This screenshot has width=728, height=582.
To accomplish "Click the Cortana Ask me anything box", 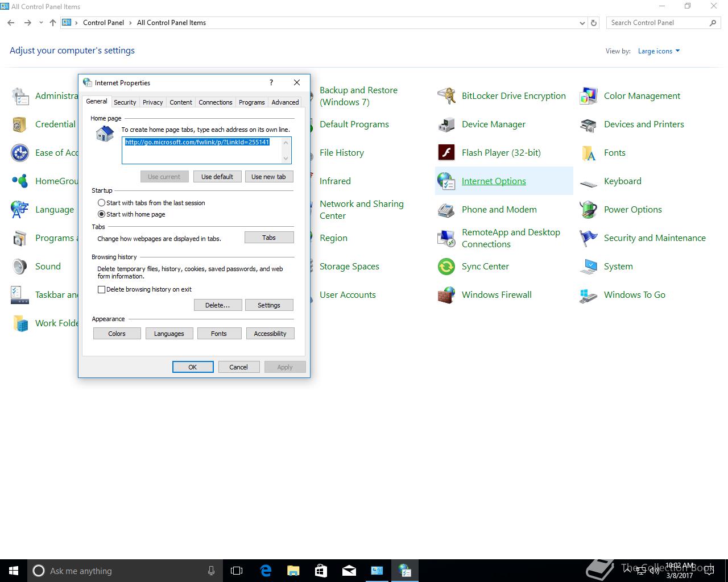I will 124,571.
